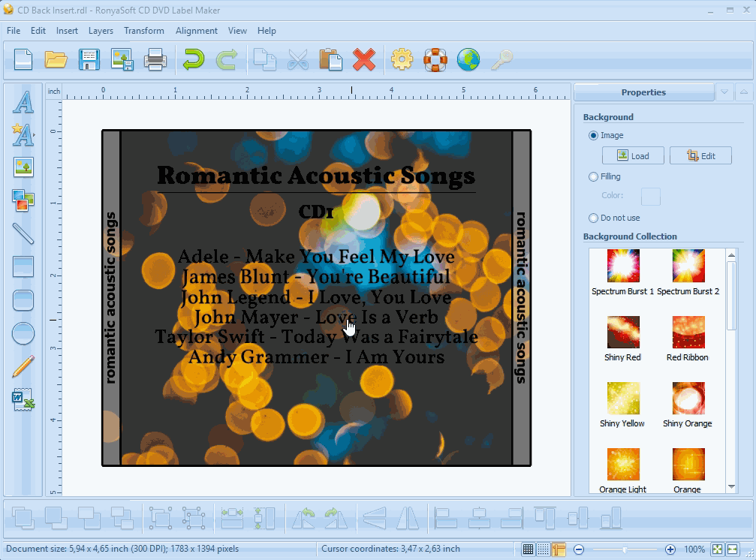
Task: Click the Edit background image button
Action: coord(700,155)
